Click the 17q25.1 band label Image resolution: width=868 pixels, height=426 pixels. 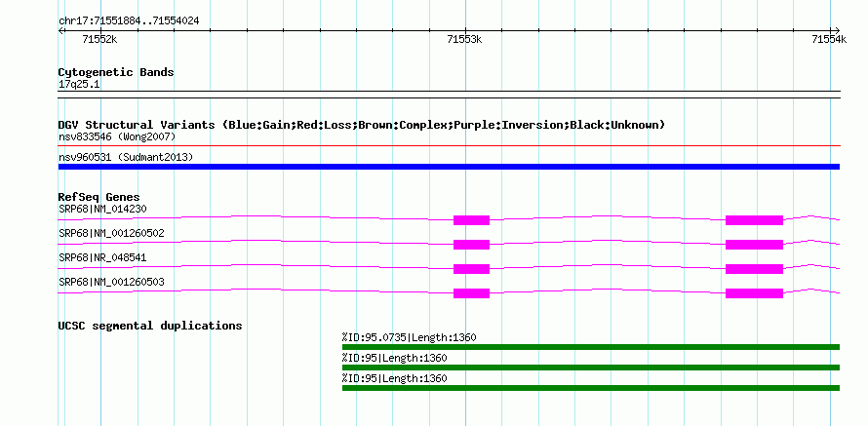pos(79,85)
